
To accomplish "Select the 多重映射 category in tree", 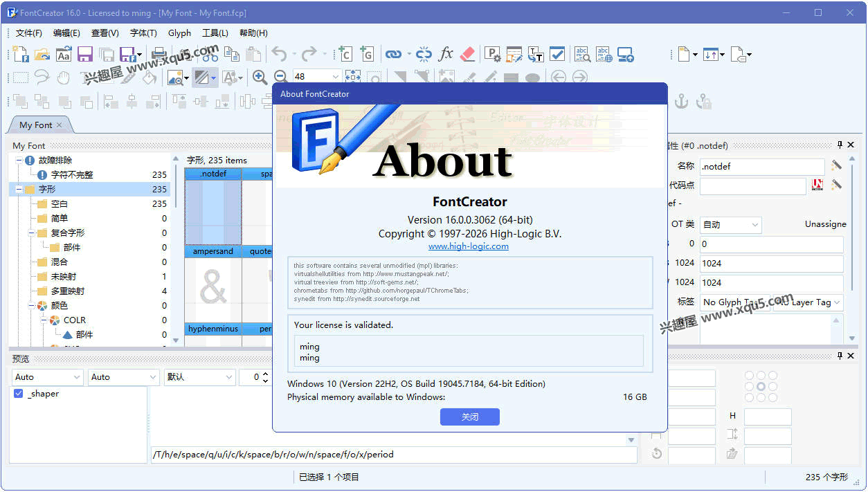I will 68,291.
